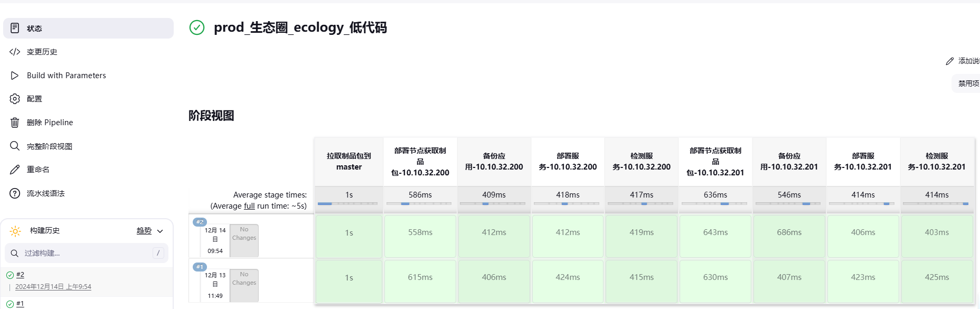Screen dimensions: 980x309
Task: Click the #1 build badge in stage view
Action: coord(200,267)
